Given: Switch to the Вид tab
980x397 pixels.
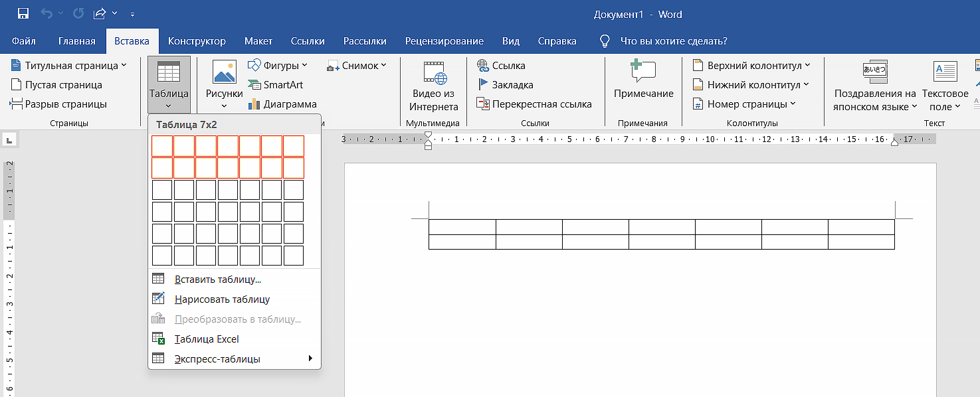Looking at the screenshot, I should pyautogui.click(x=511, y=41).
